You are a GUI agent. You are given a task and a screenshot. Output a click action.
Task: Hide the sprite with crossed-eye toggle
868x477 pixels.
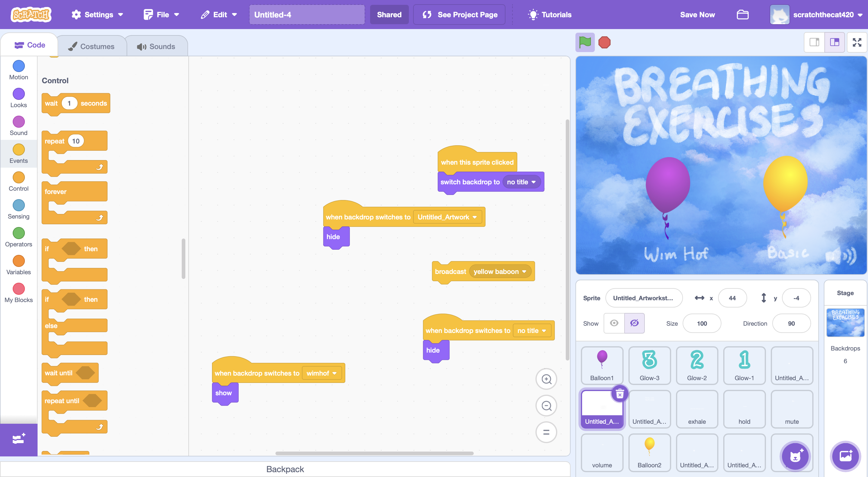click(634, 323)
